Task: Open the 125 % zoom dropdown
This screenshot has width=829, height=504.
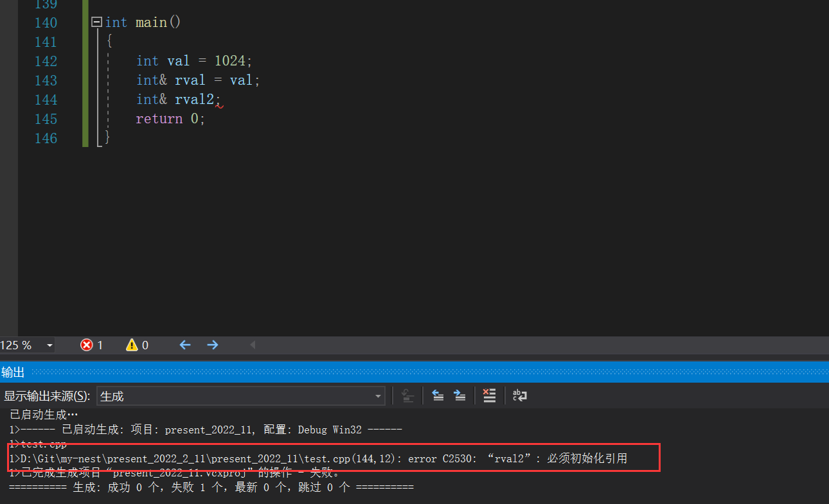Action: click(49, 345)
